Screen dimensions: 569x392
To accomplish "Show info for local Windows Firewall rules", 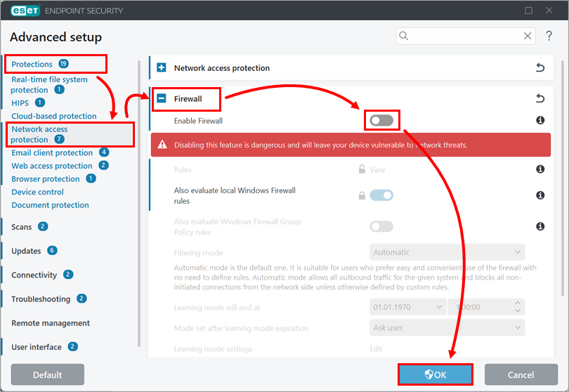I will pyautogui.click(x=540, y=195).
